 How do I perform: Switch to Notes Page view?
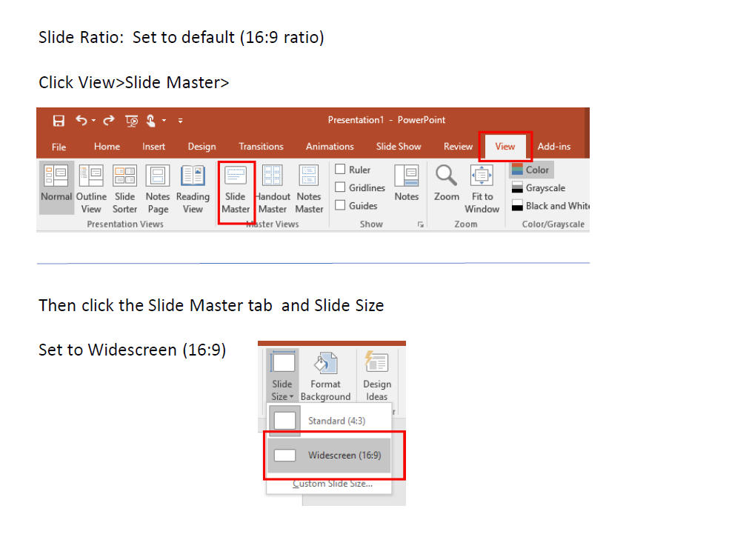coord(158,189)
